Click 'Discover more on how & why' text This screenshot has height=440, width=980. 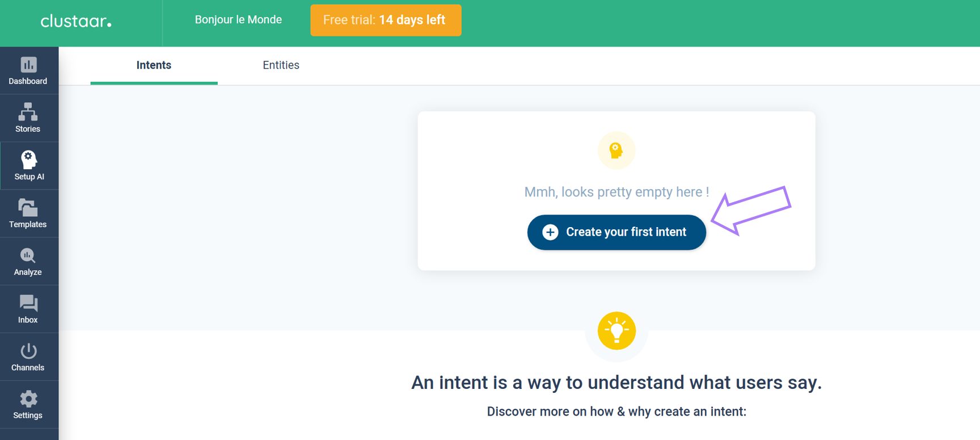616,412
